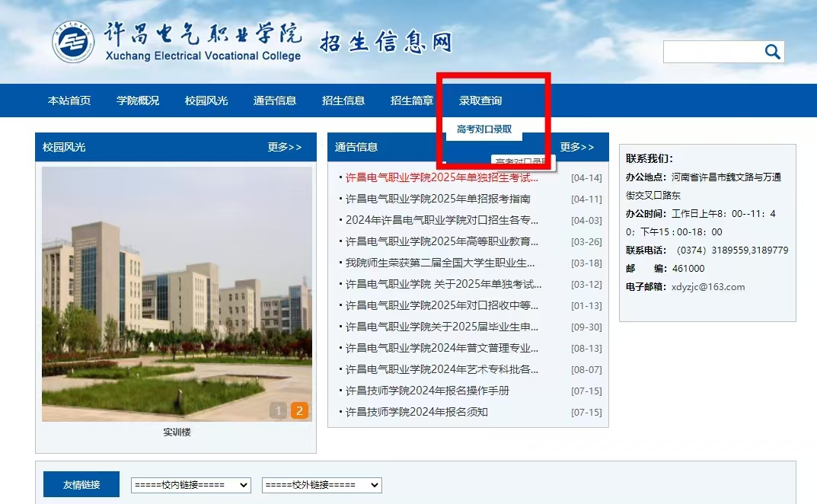Open the 校内链接 dropdown
The image size is (817, 504).
point(190,485)
